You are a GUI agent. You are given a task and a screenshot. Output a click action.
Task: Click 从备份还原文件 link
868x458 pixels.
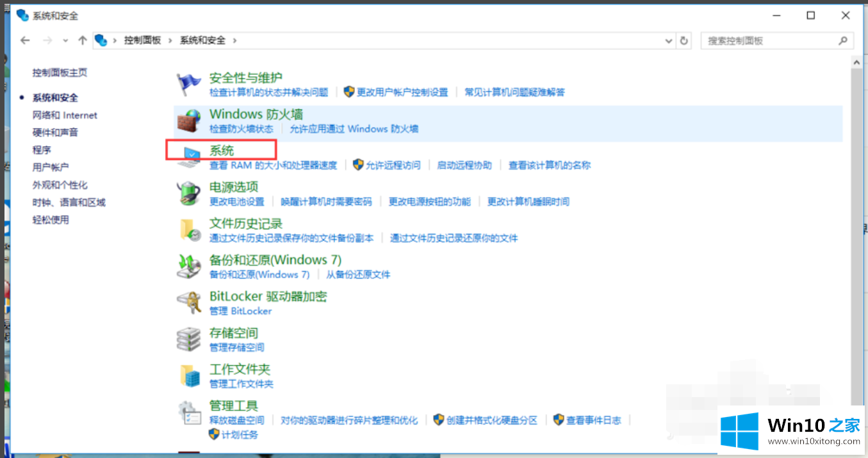click(358, 275)
